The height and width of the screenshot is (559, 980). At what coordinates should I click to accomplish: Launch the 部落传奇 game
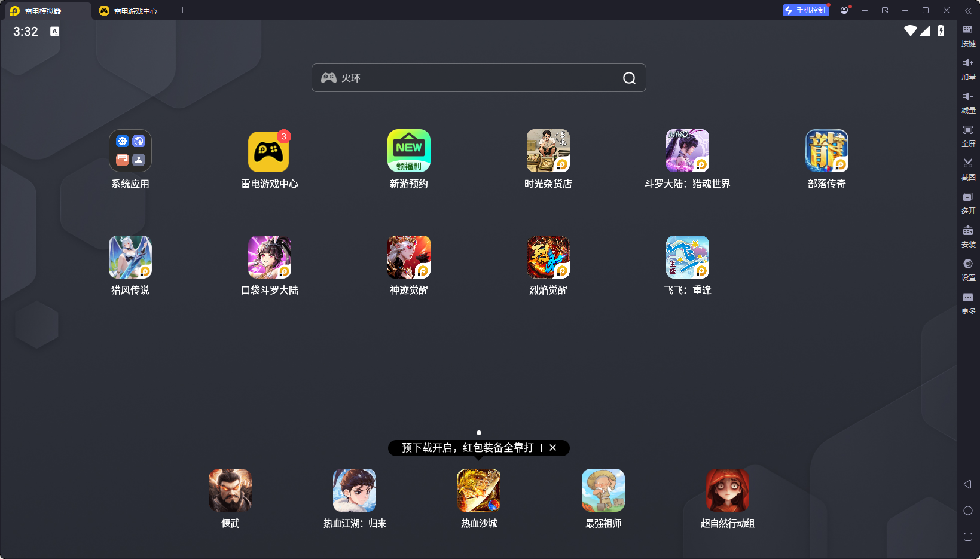[827, 151]
